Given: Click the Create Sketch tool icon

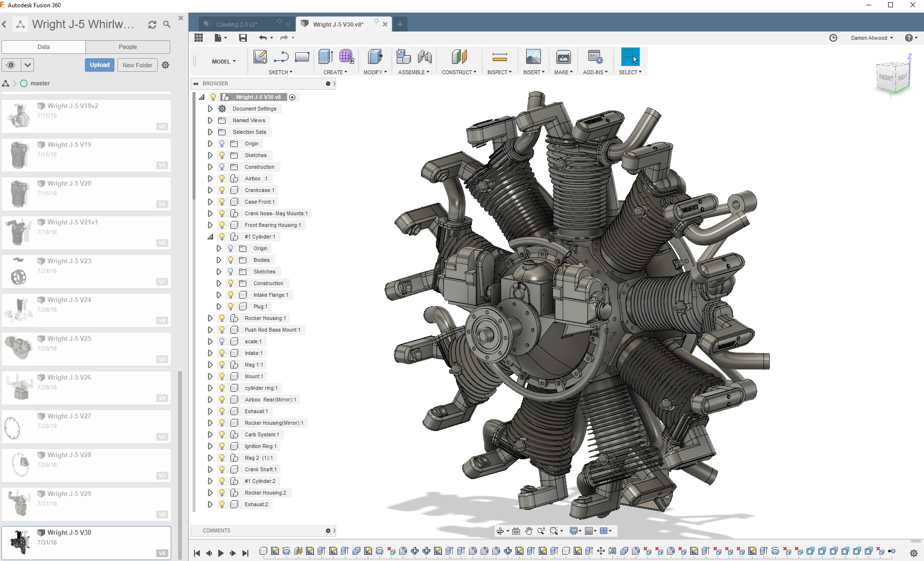Looking at the screenshot, I should (x=260, y=57).
